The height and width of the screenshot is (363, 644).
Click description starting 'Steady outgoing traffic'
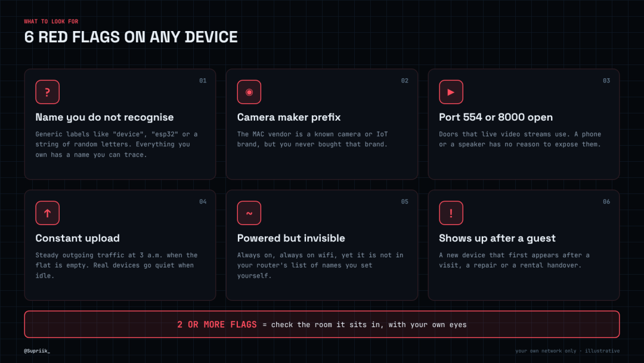tap(117, 265)
